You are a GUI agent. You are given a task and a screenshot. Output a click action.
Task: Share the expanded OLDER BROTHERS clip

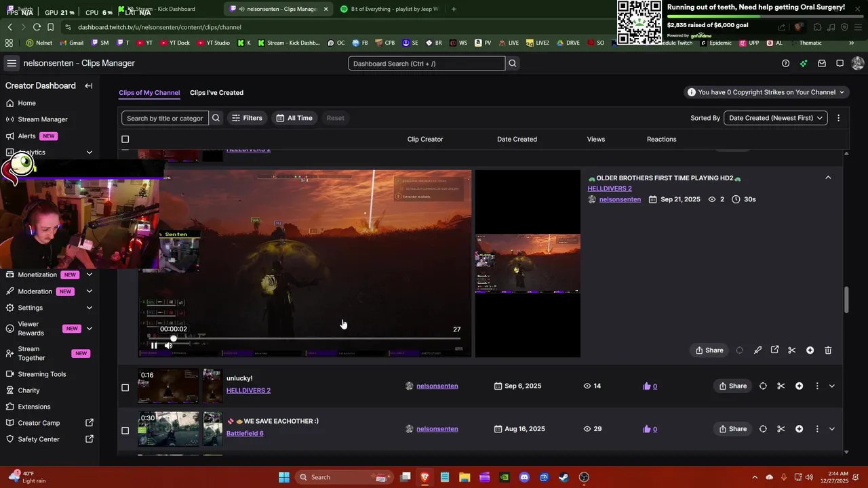(709, 350)
